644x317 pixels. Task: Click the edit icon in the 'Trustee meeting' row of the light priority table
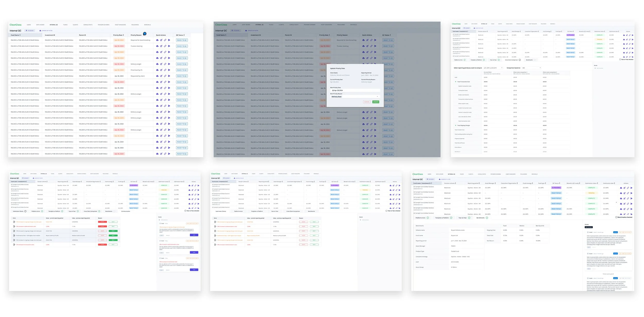click(x=161, y=46)
